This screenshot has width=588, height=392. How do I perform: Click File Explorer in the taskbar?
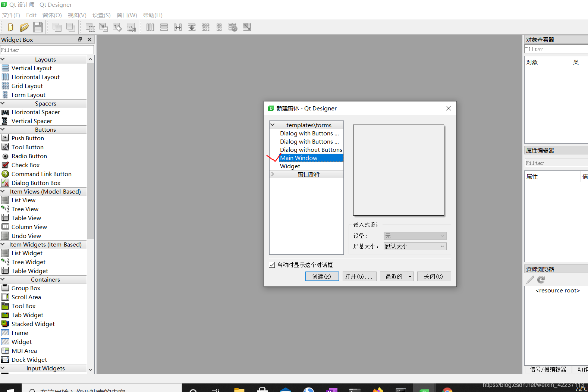click(x=239, y=389)
